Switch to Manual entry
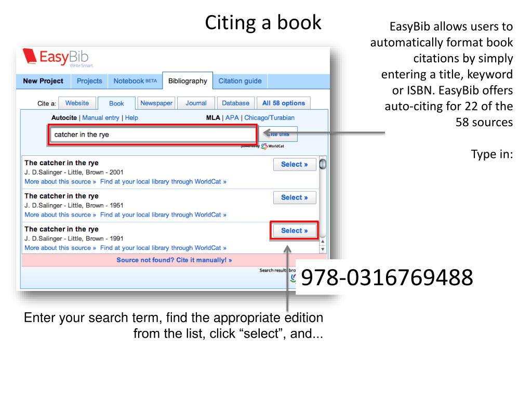The image size is (532, 399). [100, 118]
